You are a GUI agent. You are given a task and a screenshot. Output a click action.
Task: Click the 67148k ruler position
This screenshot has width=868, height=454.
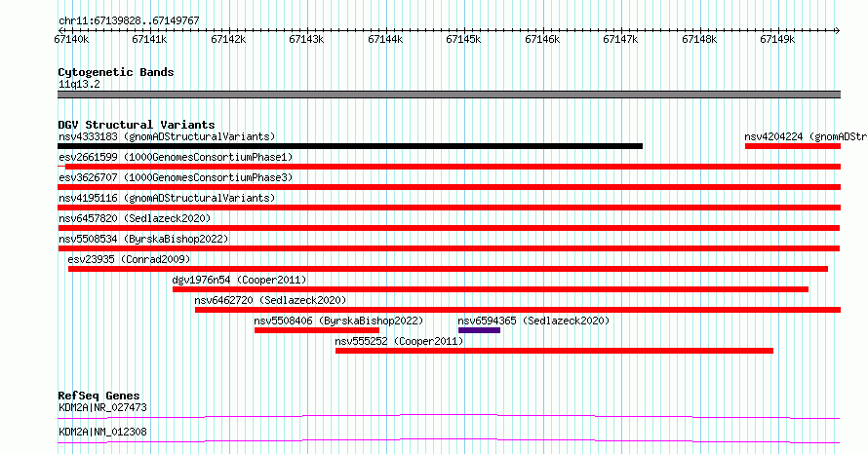pos(699,39)
